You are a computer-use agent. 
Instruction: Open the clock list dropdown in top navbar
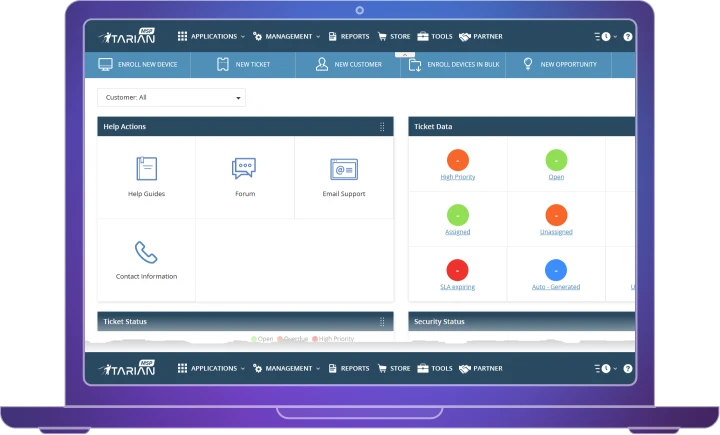click(x=606, y=36)
